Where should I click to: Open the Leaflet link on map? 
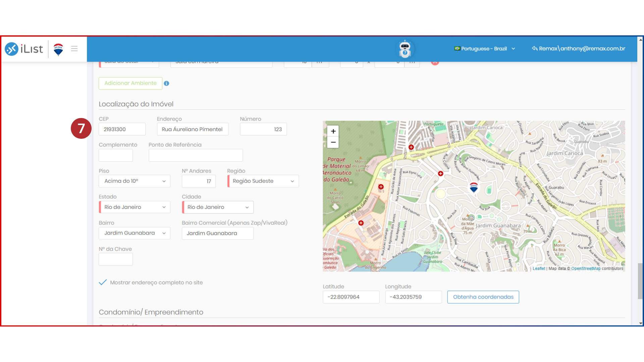pos(539,268)
